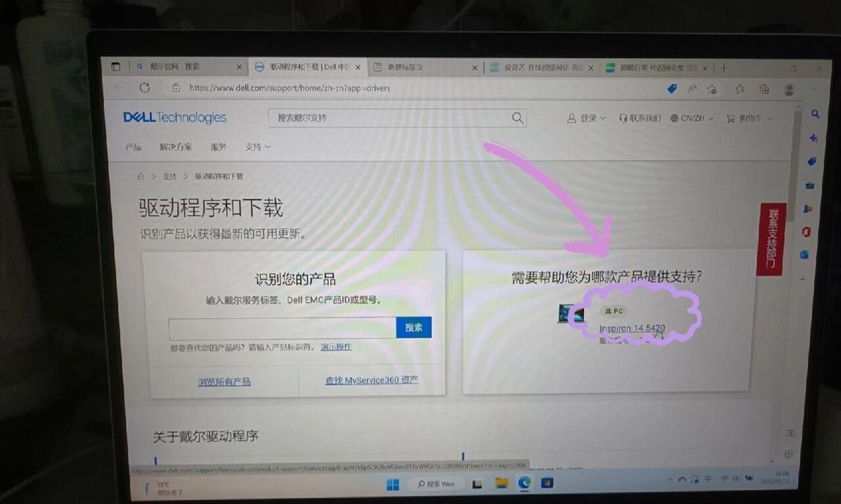Screen dimensions: 841x504
Task: Click the product identifier input field
Action: [282, 328]
